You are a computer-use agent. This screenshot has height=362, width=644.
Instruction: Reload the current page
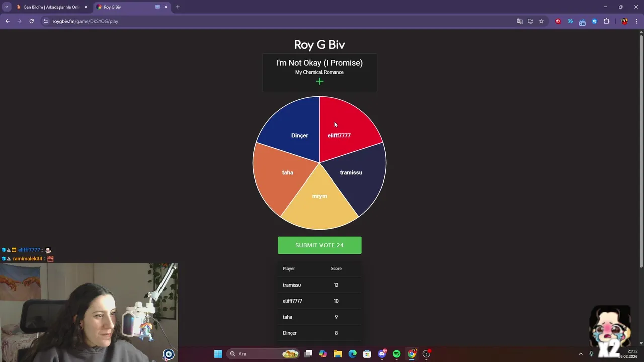[x=31, y=21]
